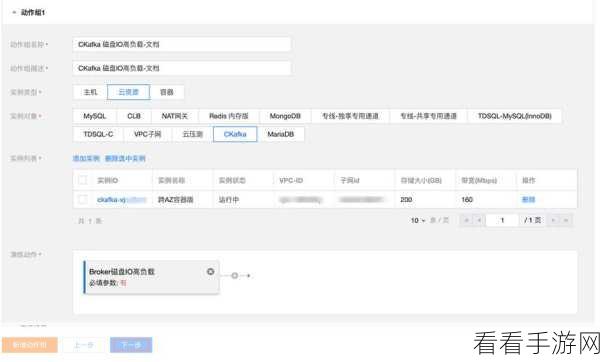
Task: Click the 实例ID column header
Action: [108, 180]
